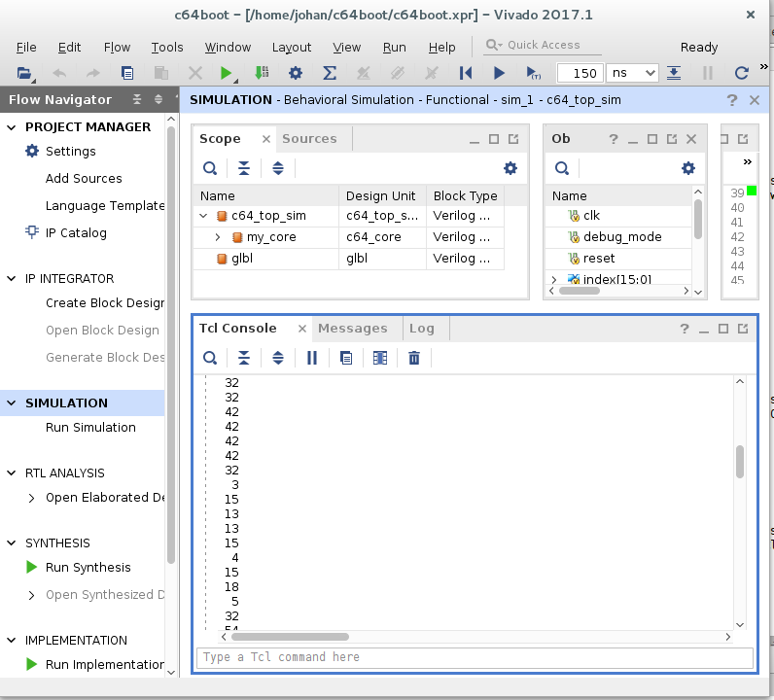Click the Quick Access search field
Image resolution: width=774 pixels, height=700 pixels.
543,45
